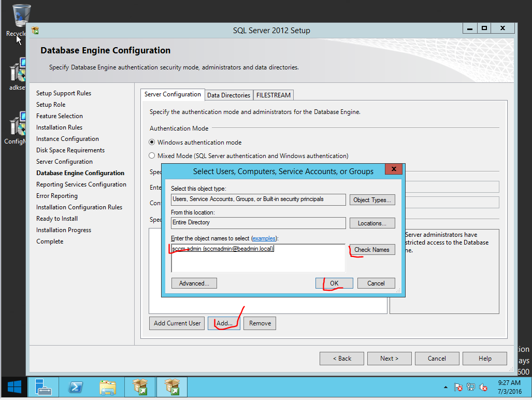Viewport: 532px width, 400px height.
Task: Select Windows authentication mode radio button
Action: click(x=152, y=142)
